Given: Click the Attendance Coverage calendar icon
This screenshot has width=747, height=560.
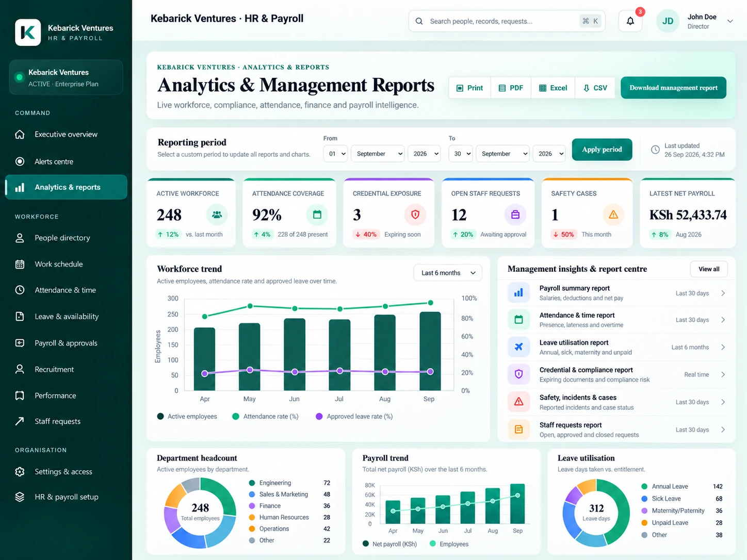Looking at the screenshot, I should pyautogui.click(x=317, y=215).
